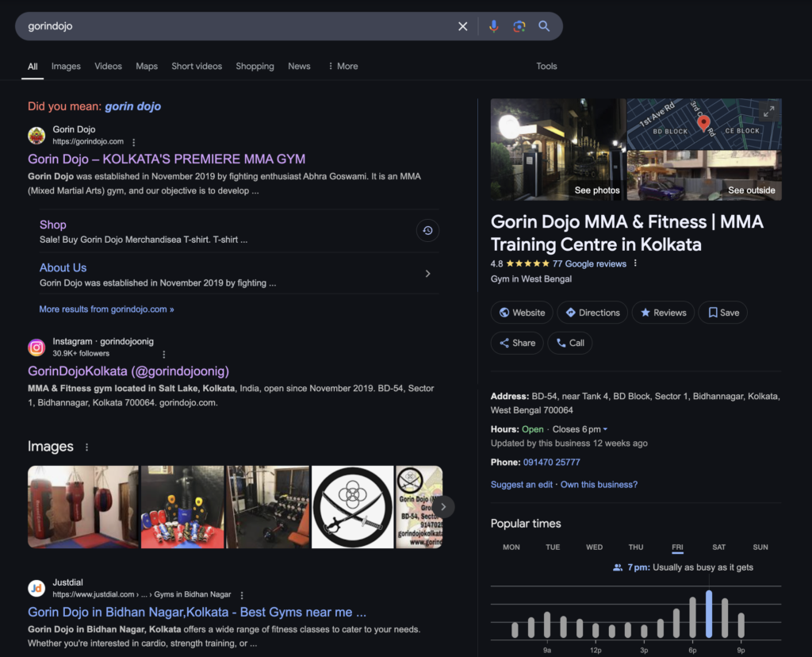Open the More search filters menu
The height and width of the screenshot is (657, 812).
pos(343,67)
